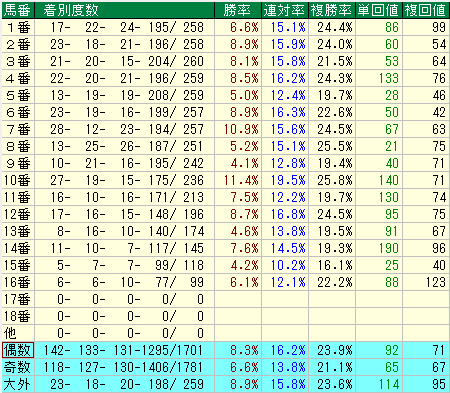Select the 14番 row label

pos(18,248)
